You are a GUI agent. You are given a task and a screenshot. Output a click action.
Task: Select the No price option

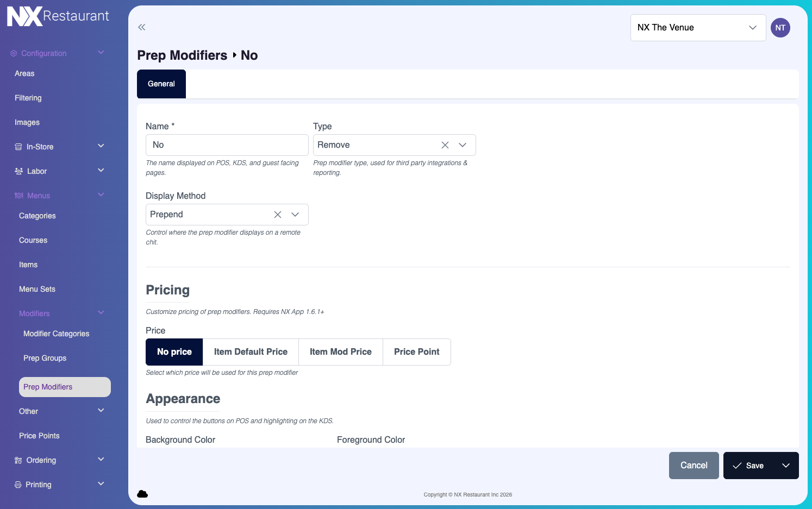point(174,352)
